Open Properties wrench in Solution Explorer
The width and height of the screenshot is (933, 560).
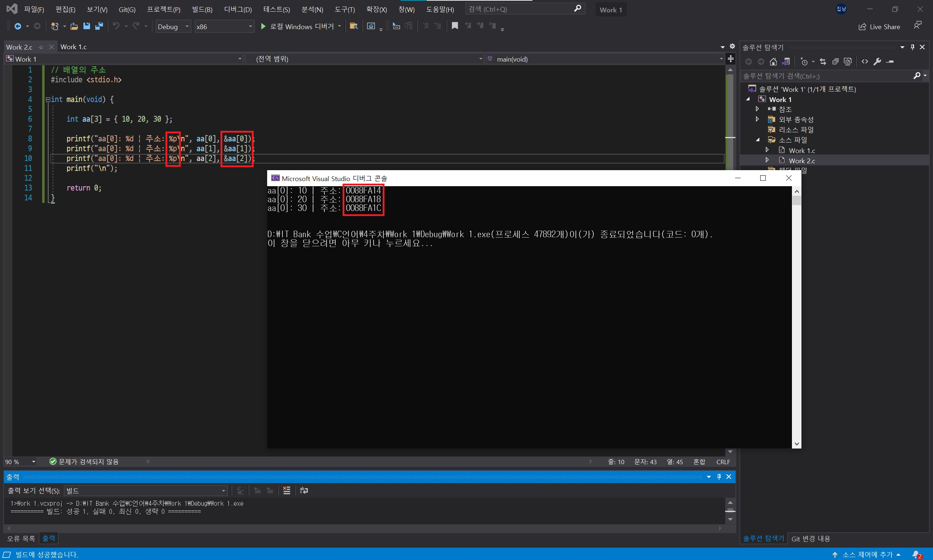pyautogui.click(x=877, y=62)
